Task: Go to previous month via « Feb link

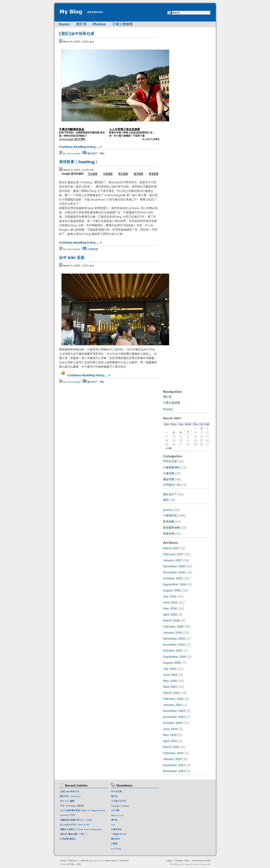Action: 168,449
